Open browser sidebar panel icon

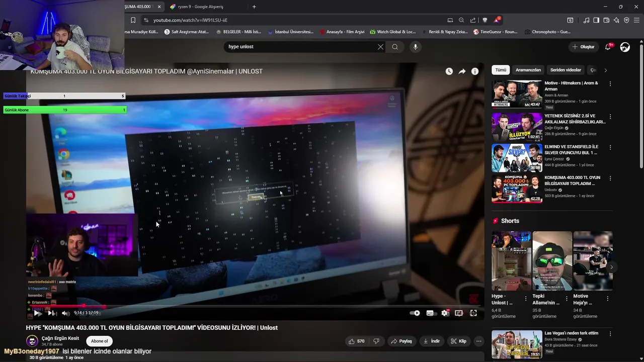(x=596, y=20)
